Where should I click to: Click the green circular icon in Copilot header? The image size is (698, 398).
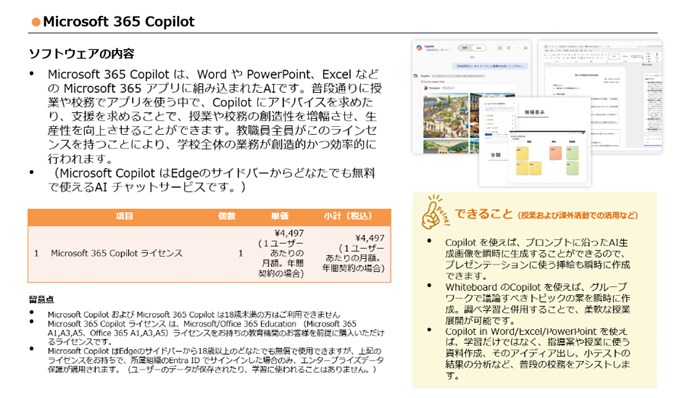pos(508,48)
